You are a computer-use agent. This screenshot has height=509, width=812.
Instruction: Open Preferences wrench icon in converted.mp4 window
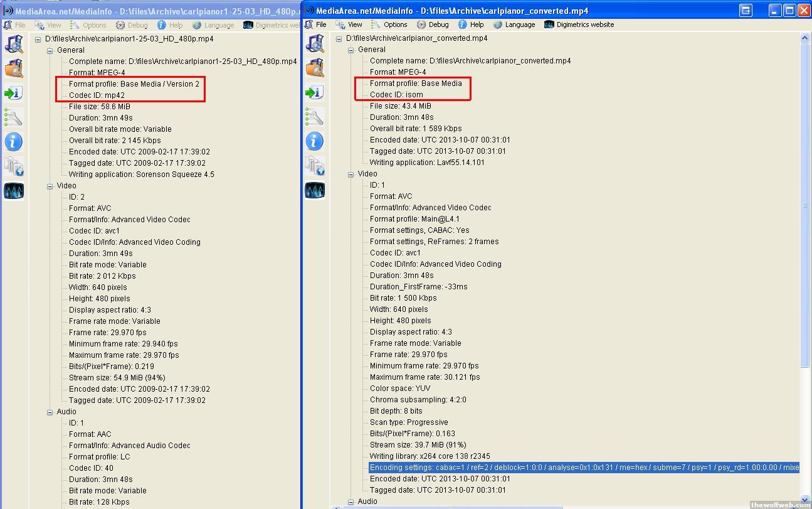pos(314,117)
